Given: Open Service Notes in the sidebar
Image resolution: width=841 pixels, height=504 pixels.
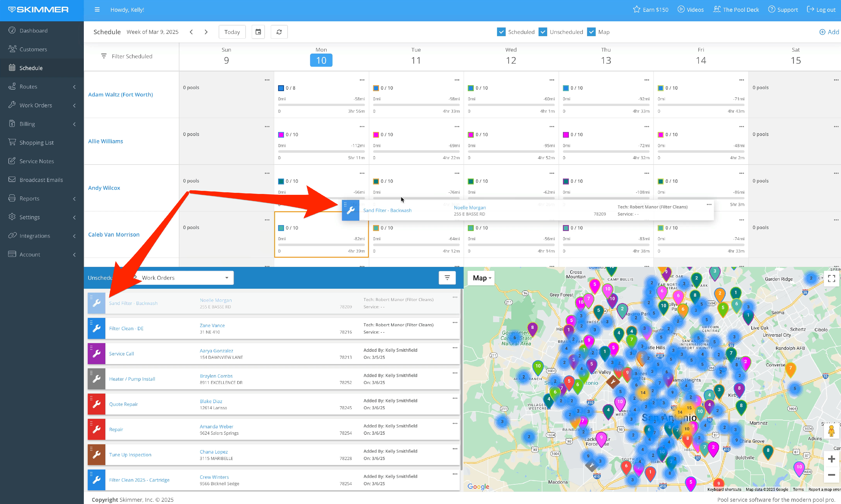Looking at the screenshot, I should coord(37,161).
